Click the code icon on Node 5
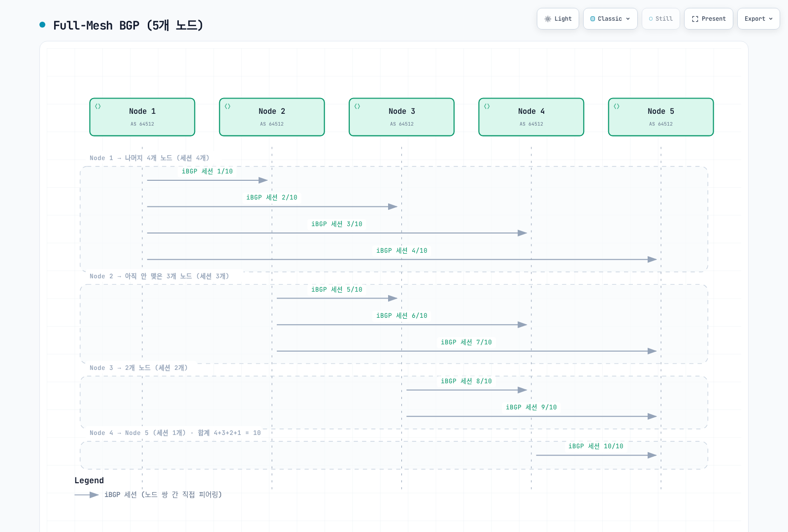 click(617, 106)
